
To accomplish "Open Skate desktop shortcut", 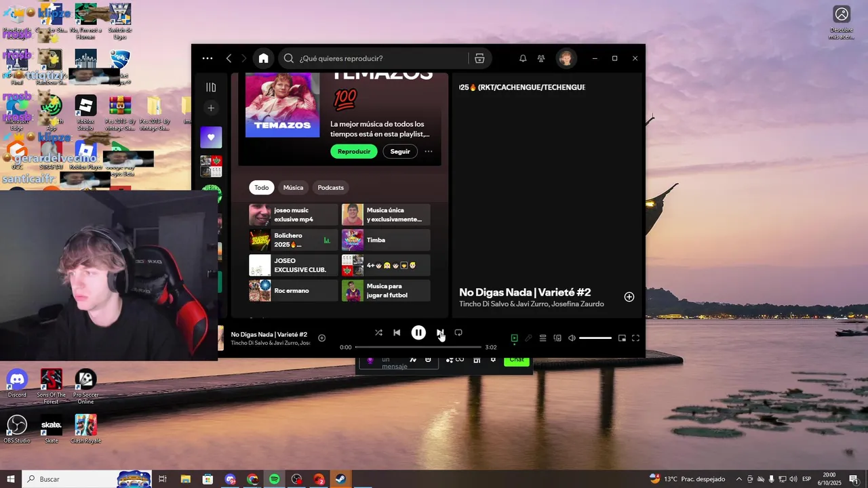I will coord(52,429).
